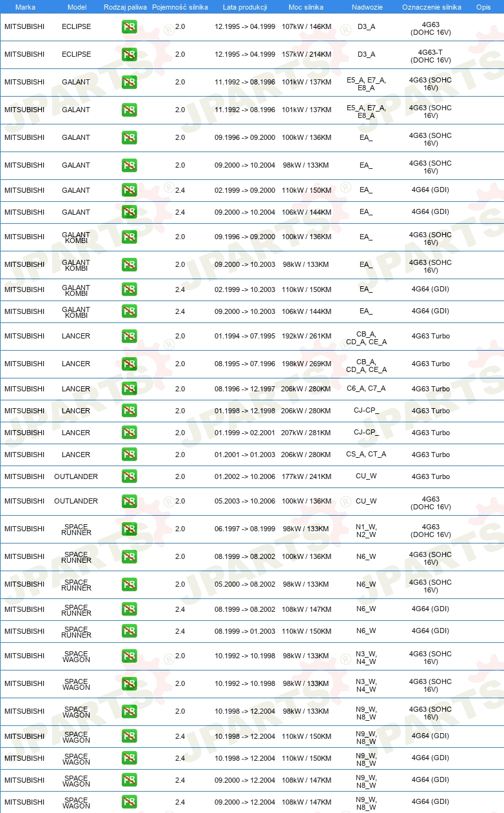504x813 pixels.
Task: Click the fuel icon for Galant Kombi 2.0 09.2000 -> 10.2003
Action: coord(129,265)
